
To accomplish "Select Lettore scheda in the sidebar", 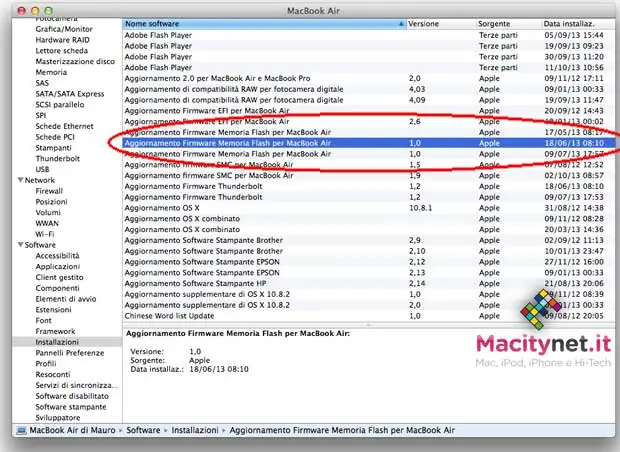I will 62,51.
